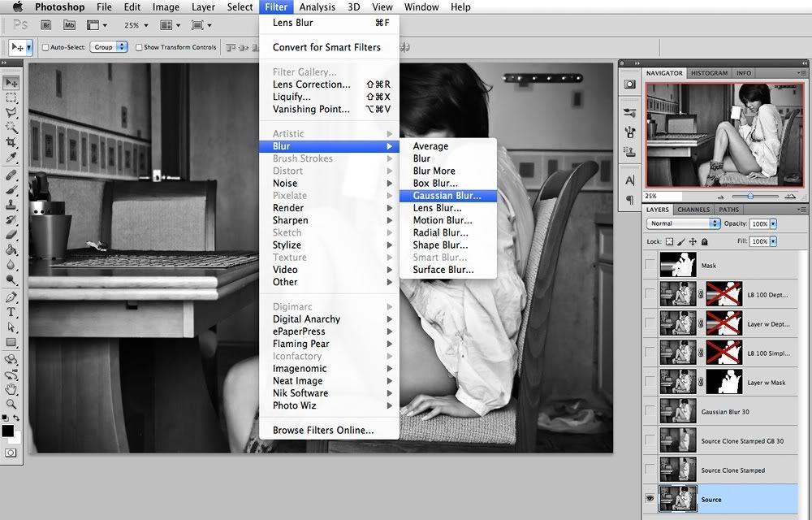Toggle Quick Mask mode icon
812x520 pixels.
11,453
